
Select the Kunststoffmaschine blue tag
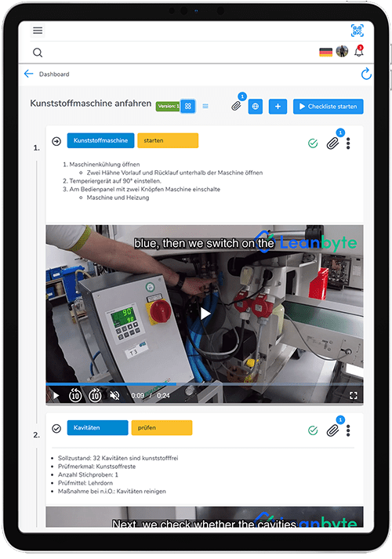(100, 140)
